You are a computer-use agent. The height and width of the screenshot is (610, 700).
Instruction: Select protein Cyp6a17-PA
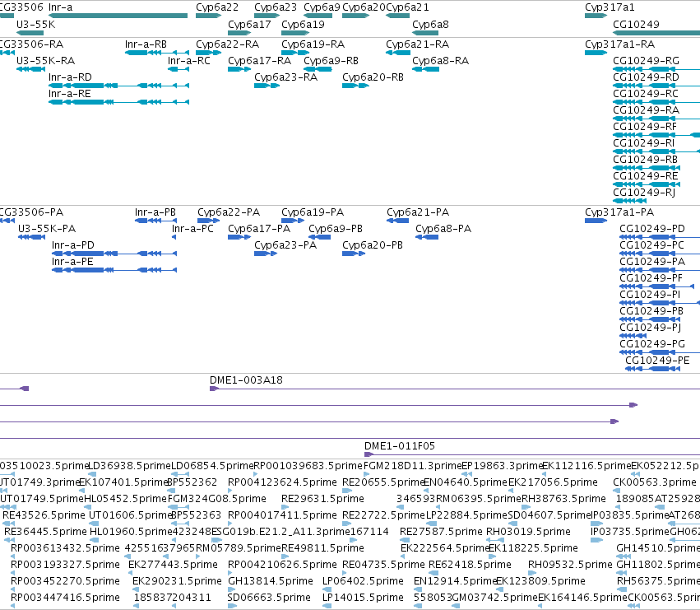coord(239,237)
